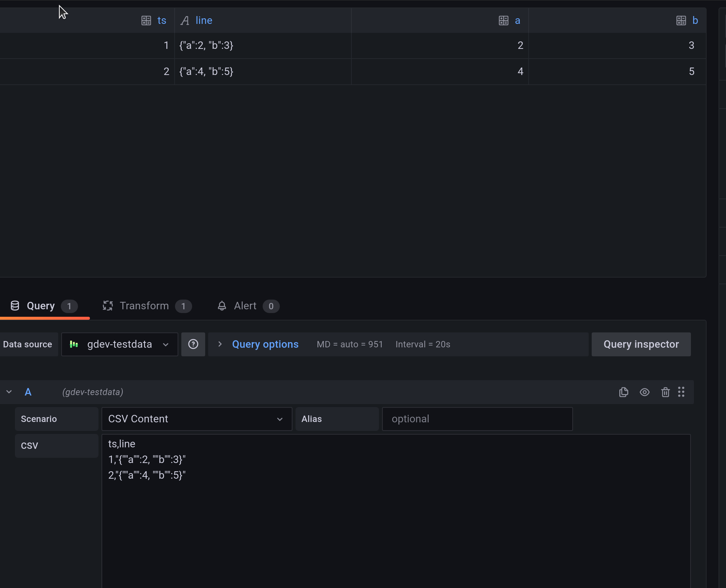726x588 pixels.
Task: Toggle query A visibility eye icon
Action: [645, 392]
